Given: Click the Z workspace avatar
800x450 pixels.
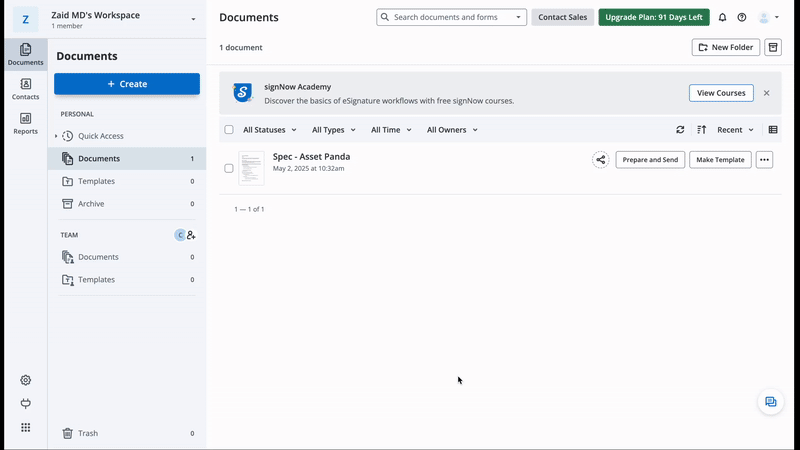Looking at the screenshot, I should 26,19.
